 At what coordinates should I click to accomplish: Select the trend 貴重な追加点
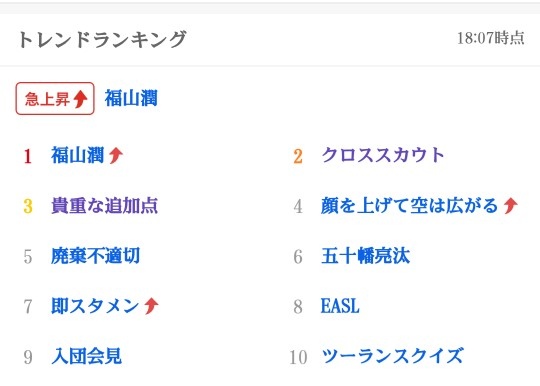click(x=104, y=206)
